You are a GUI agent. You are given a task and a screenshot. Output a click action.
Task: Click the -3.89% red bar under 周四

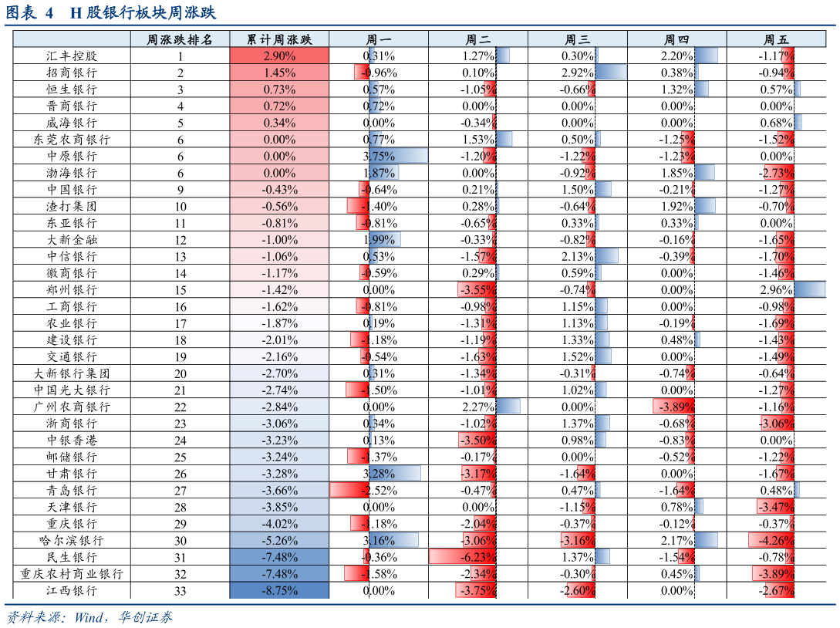[673, 407]
